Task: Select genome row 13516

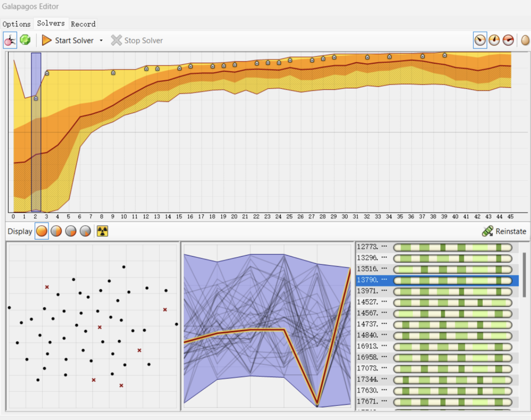Action: (x=437, y=269)
